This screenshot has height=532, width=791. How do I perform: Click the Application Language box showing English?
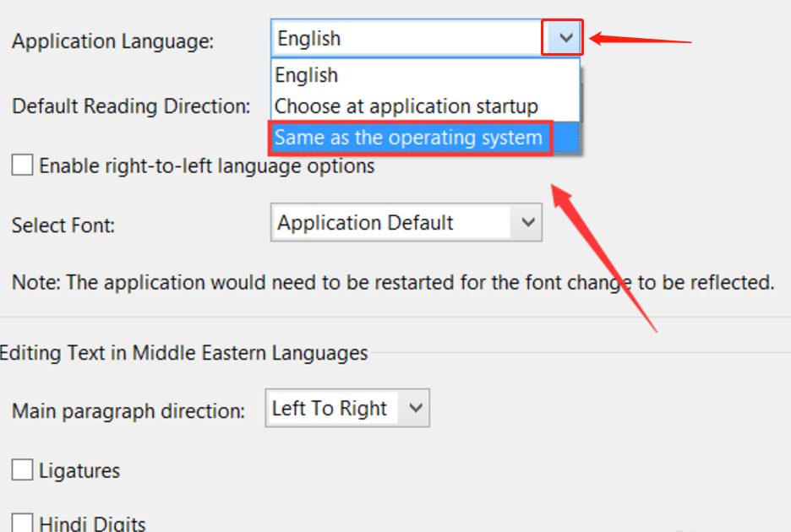(x=406, y=38)
